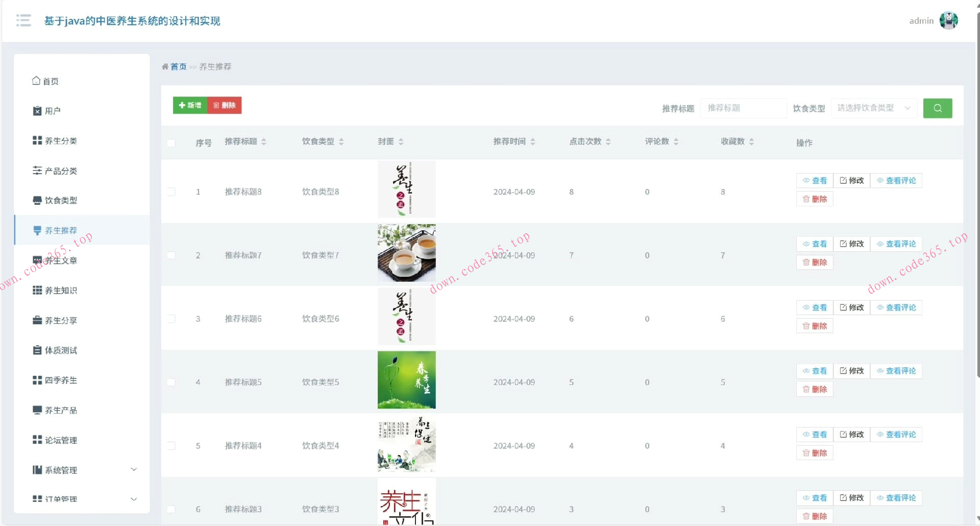
Task: Expand the 系统管理 submenu chevron
Action: click(x=134, y=469)
